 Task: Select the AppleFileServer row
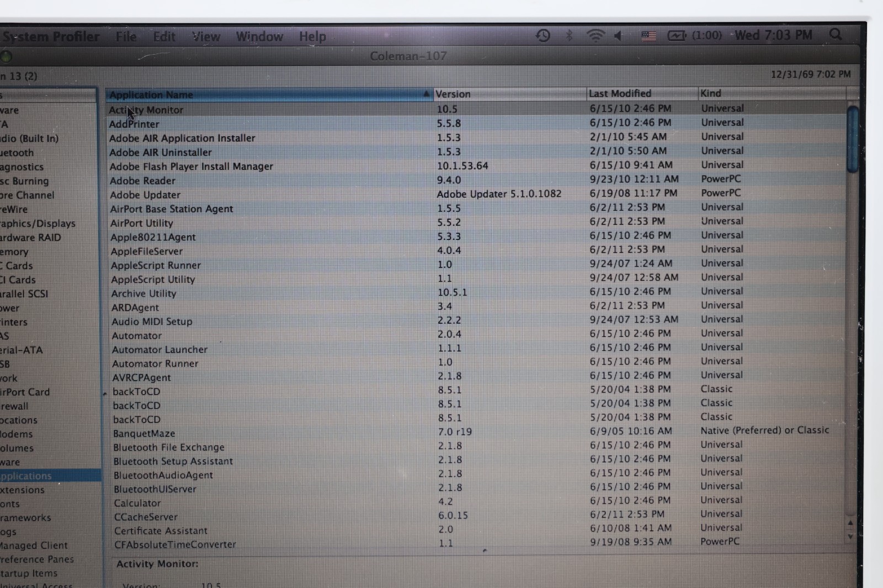click(476, 250)
